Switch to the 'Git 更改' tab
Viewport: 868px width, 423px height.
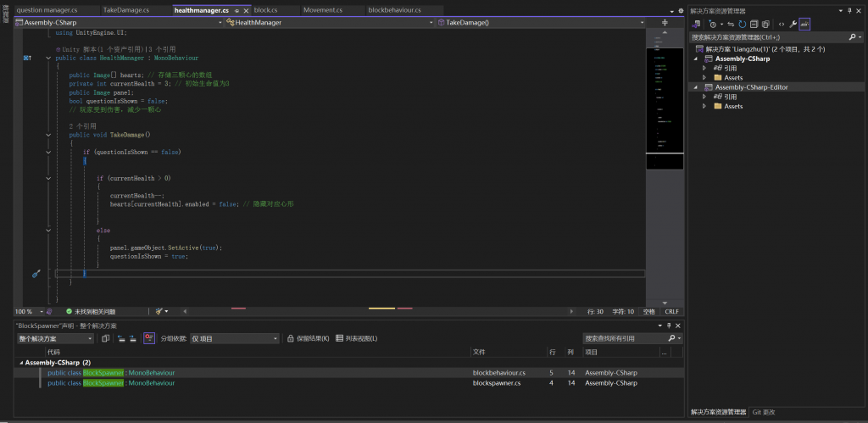click(x=764, y=412)
